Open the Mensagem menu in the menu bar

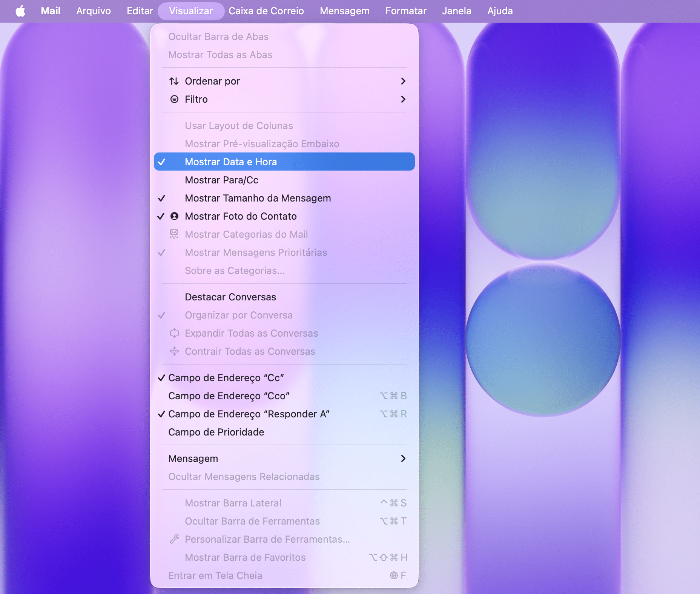[345, 11]
